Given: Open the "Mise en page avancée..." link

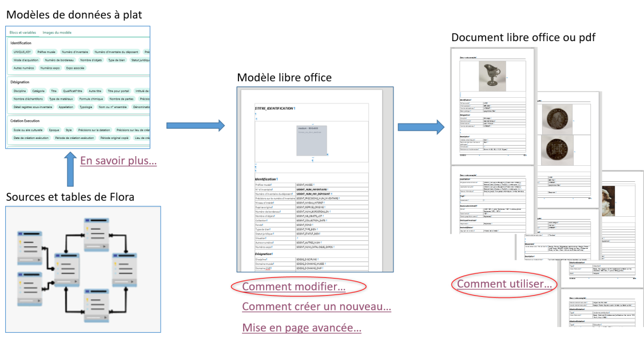Looking at the screenshot, I should pos(301,328).
